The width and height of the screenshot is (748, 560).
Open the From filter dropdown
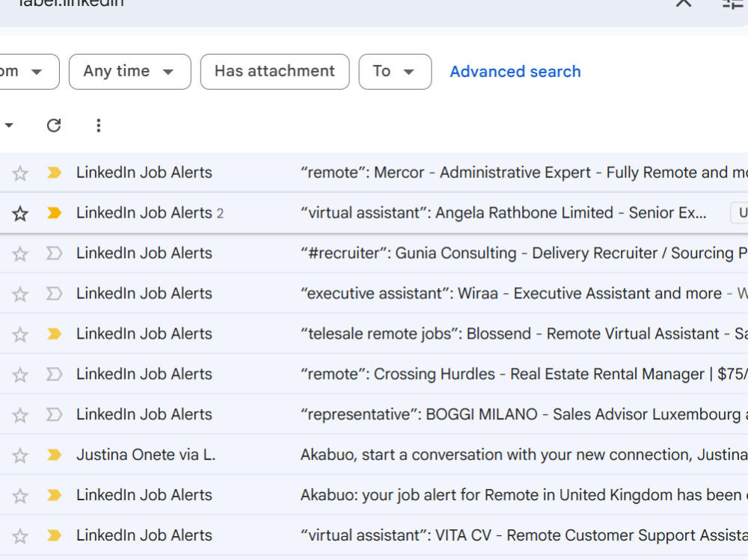pos(28,72)
